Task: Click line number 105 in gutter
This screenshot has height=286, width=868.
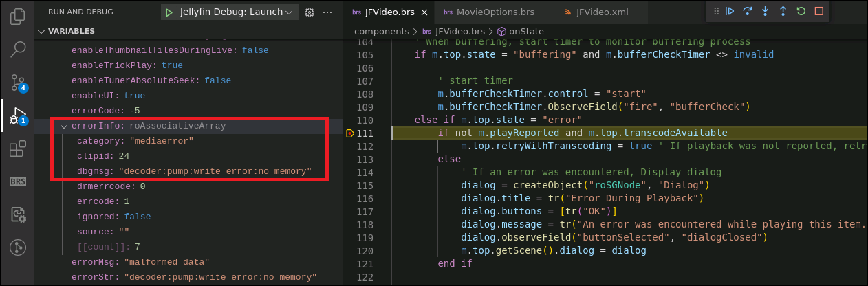Action: [x=365, y=54]
